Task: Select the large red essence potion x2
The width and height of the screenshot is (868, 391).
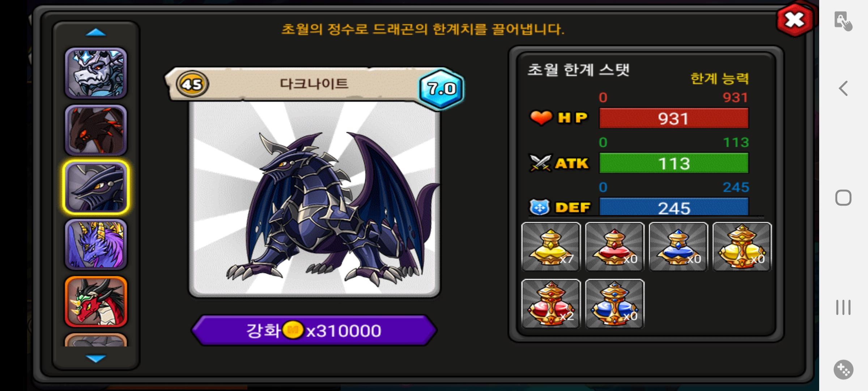Action: 551,304
